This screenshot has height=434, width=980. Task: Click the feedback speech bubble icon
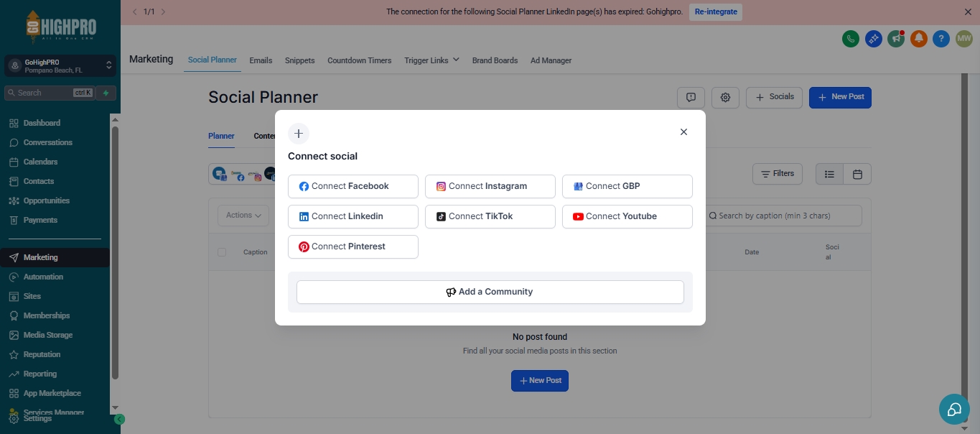pyautogui.click(x=691, y=97)
